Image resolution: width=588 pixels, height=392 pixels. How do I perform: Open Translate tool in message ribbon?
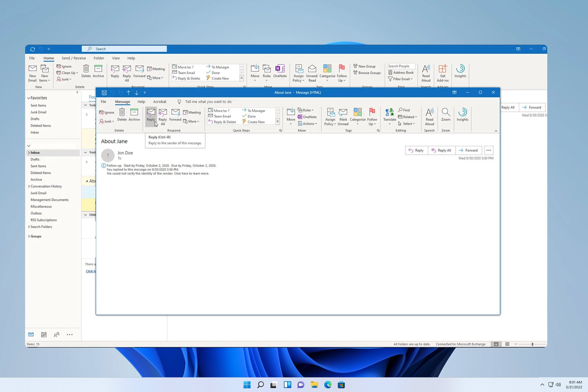pos(390,117)
